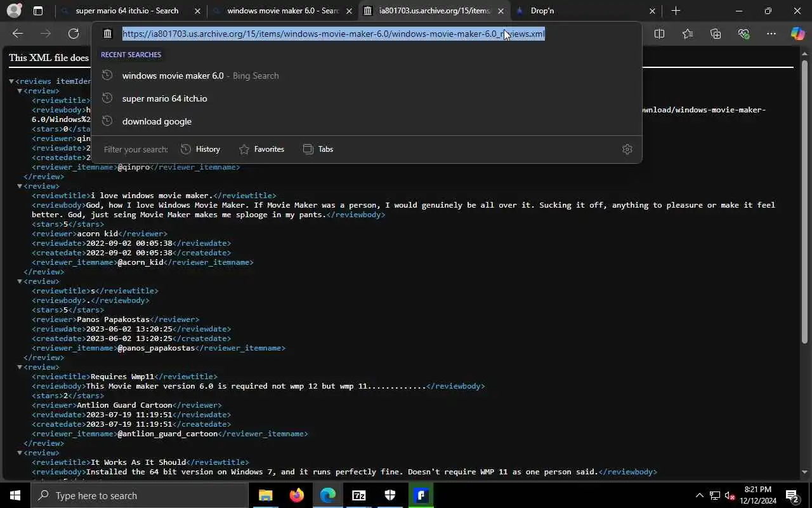Open the Favorites star toolbar button
Screen dimensions: 812x508
point(688,34)
